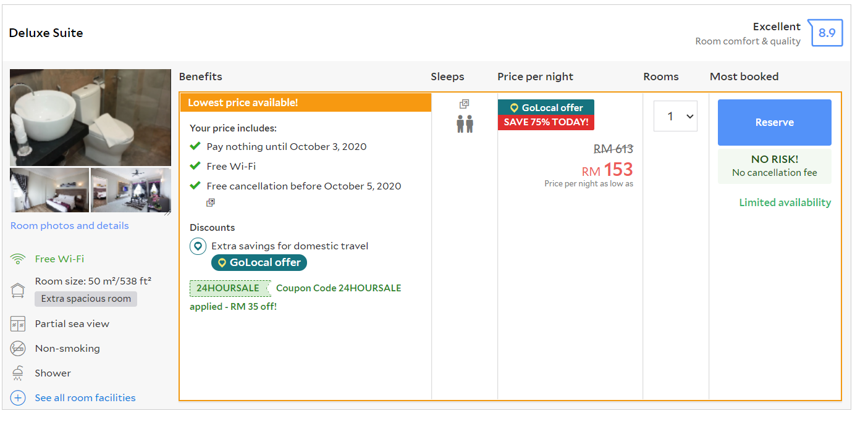This screenshot has width=868, height=424.
Task: Click popup icon under free cancellation
Action: [211, 202]
